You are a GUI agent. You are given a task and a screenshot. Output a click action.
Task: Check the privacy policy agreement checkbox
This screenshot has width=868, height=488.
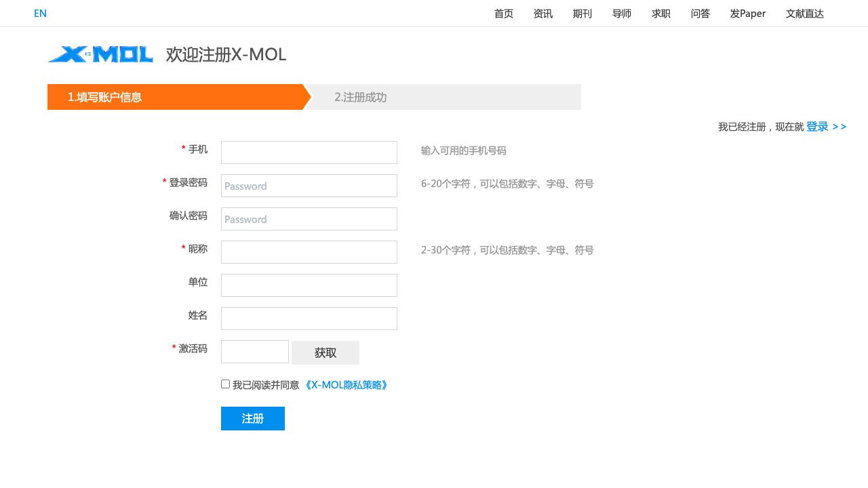click(x=226, y=384)
